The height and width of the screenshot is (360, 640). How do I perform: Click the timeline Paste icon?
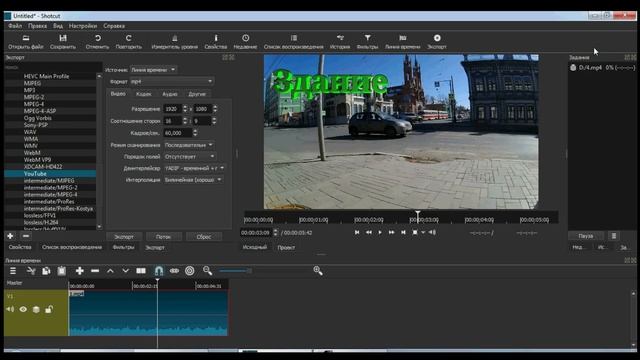pyautogui.click(x=62, y=271)
